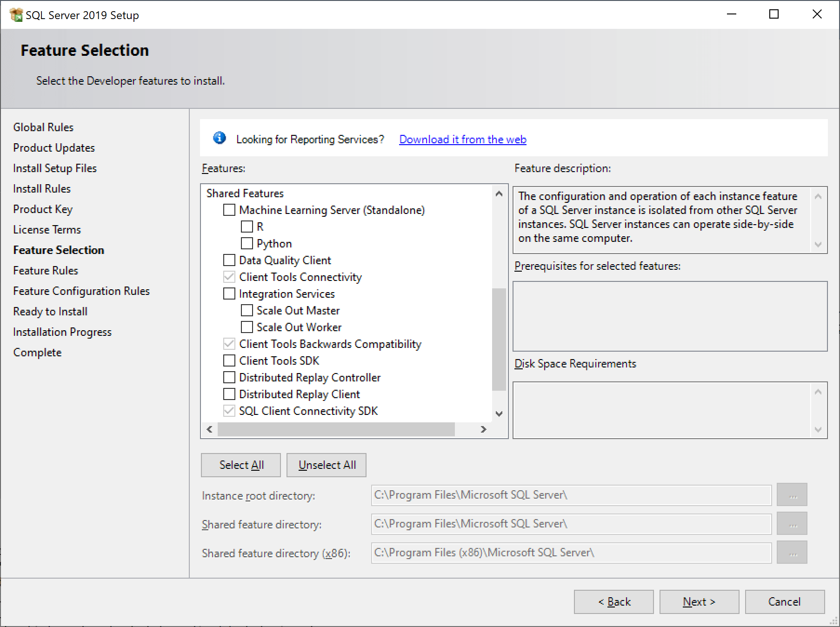The height and width of the screenshot is (627, 840).
Task: Browse for Instance root directory
Action: coord(792,495)
